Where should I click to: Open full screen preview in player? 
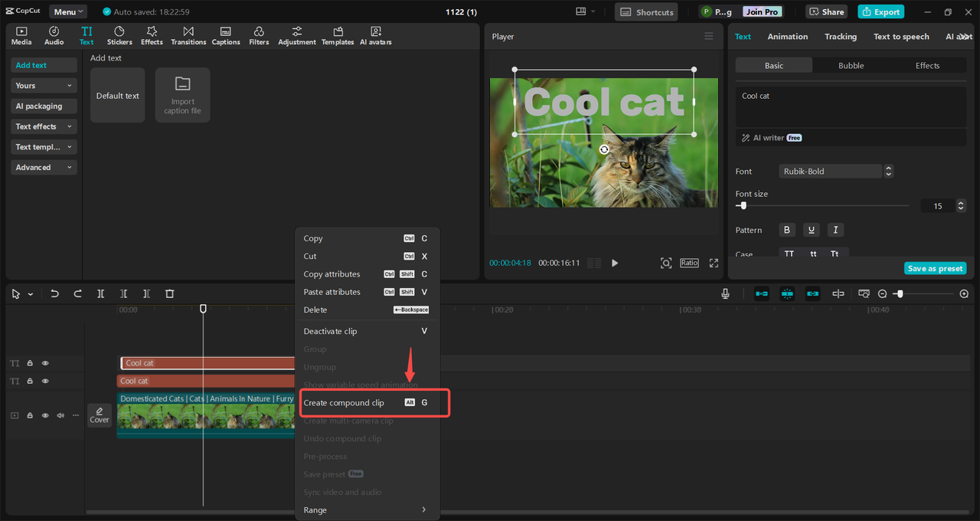[x=714, y=263]
